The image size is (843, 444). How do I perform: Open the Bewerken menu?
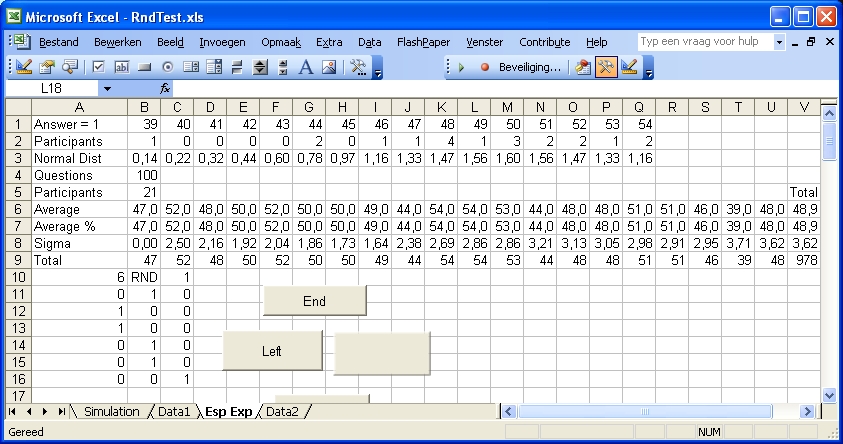pyautogui.click(x=118, y=42)
